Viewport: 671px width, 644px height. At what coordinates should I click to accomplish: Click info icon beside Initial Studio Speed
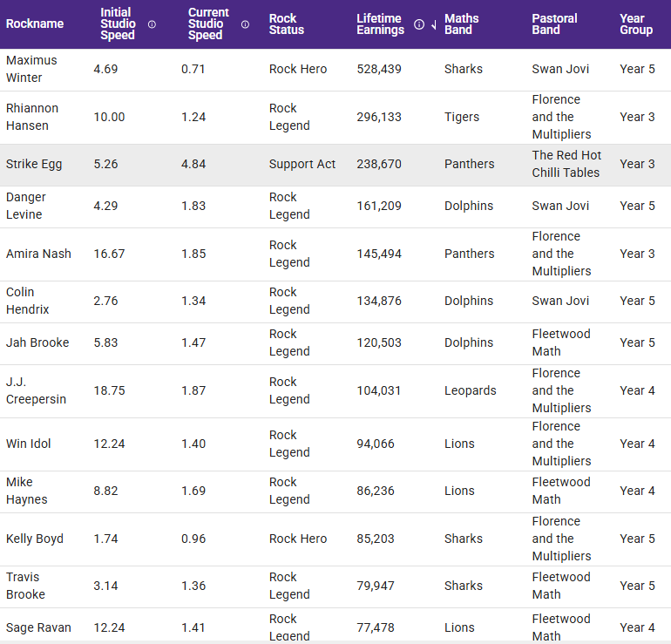coord(152,24)
